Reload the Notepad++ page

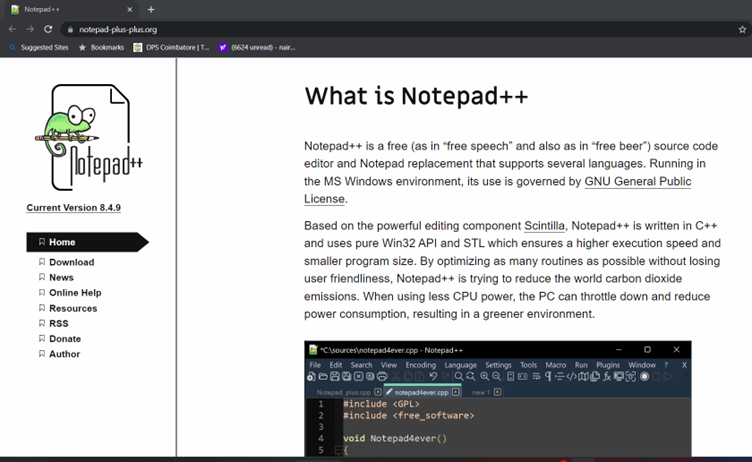click(x=48, y=29)
